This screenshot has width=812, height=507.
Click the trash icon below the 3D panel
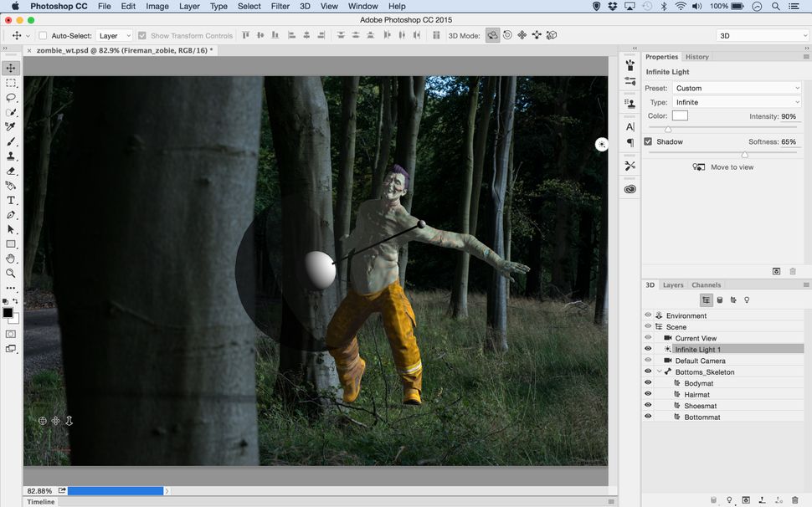pyautogui.click(x=794, y=500)
